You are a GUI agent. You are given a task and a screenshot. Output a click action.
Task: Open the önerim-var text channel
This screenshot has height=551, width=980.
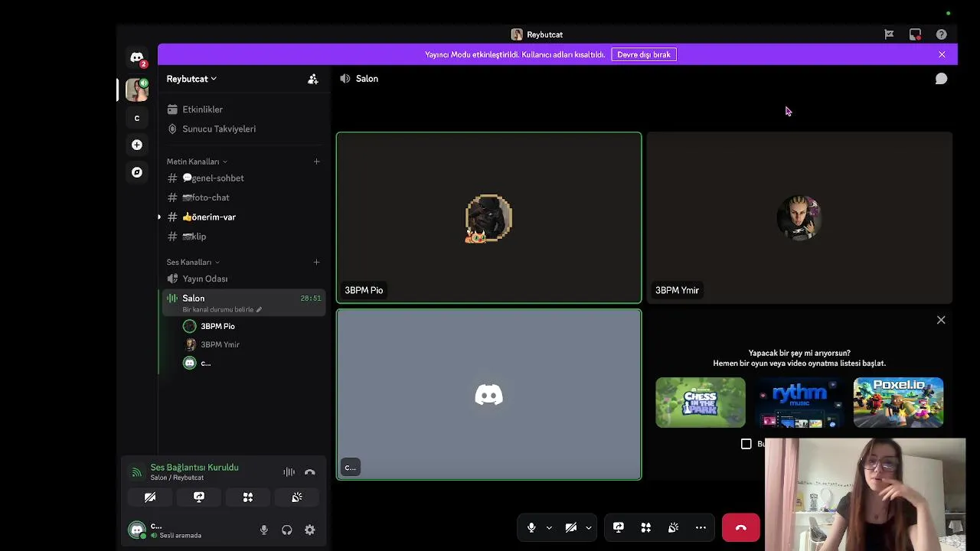[x=243, y=217]
